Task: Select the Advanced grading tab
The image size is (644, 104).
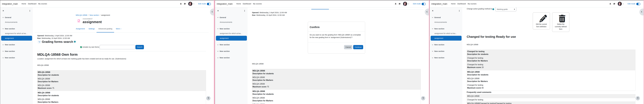Action: coord(105,29)
